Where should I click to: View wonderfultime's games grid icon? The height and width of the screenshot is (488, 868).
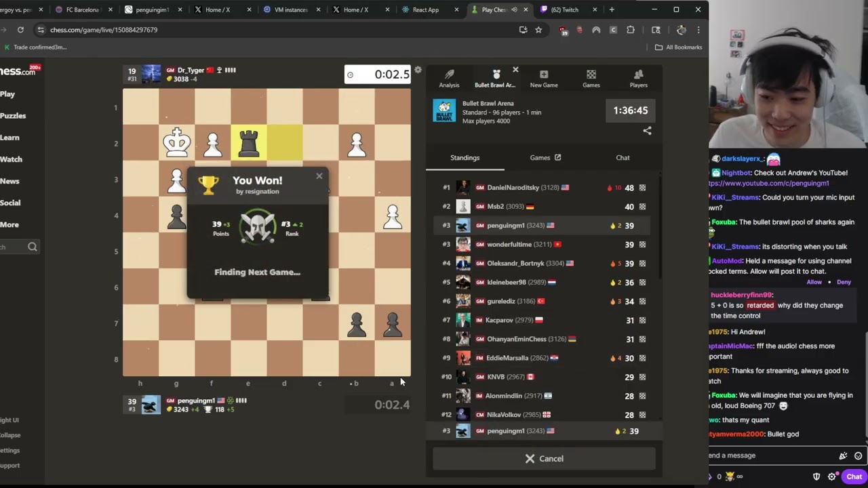[x=642, y=245]
